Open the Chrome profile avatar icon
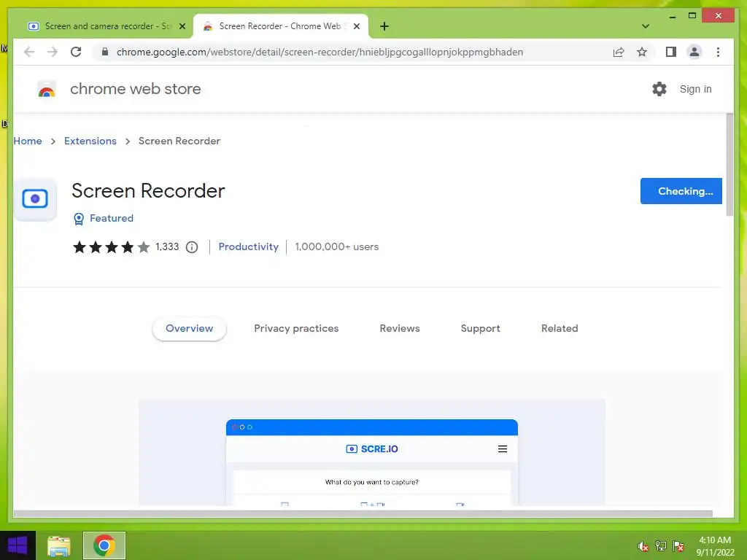Viewport: 747px width, 560px height. coord(694,52)
